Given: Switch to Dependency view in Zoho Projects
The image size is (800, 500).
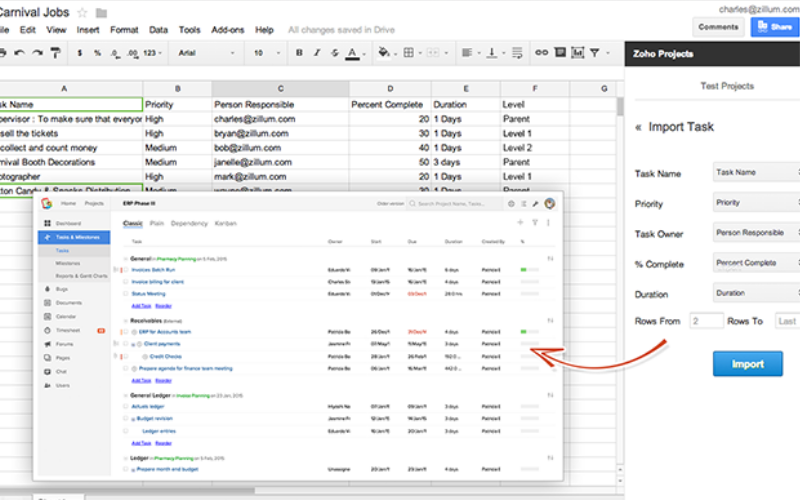Looking at the screenshot, I should click(189, 223).
